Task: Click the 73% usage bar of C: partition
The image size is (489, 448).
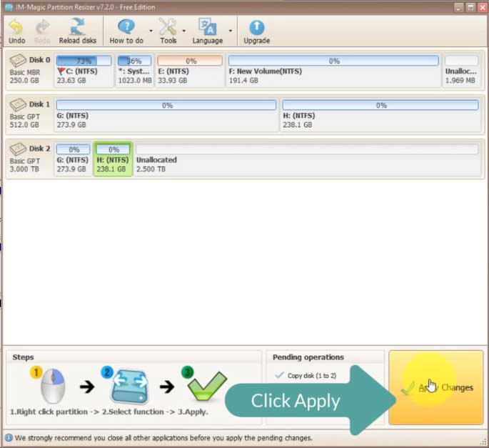Action: click(x=84, y=61)
